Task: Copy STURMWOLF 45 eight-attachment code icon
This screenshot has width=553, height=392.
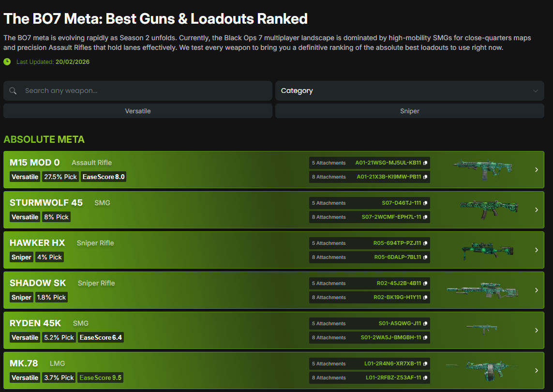Action: 425,217
